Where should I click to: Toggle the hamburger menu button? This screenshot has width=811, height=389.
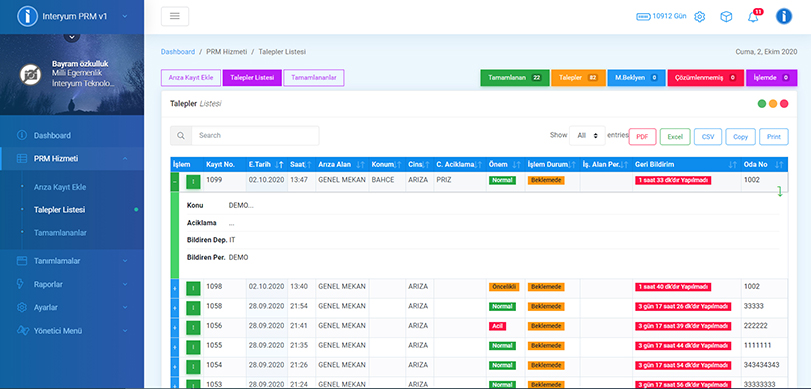coord(175,16)
